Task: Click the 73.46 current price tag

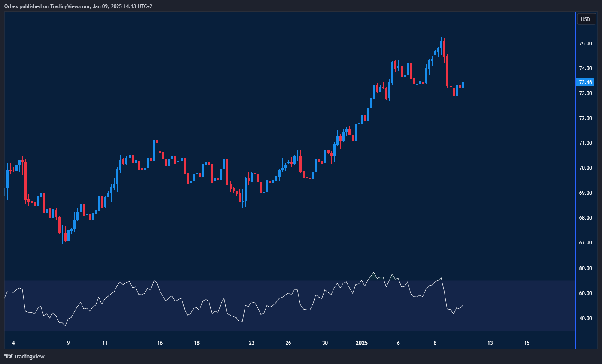Action: [585, 82]
